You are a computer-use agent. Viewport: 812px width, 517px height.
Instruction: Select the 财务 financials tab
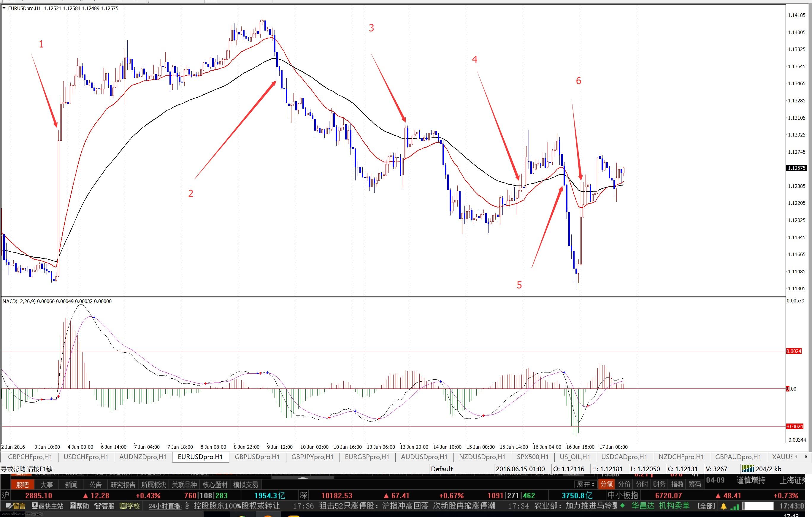pos(659,485)
